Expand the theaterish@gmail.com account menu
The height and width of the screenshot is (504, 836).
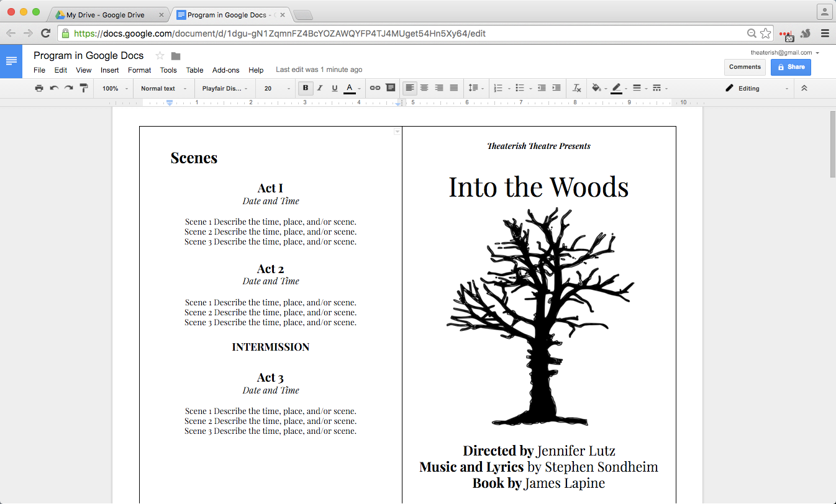point(785,53)
